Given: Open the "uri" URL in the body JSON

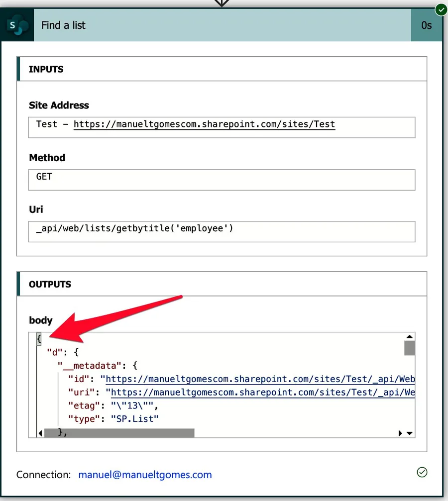Looking at the screenshot, I should (x=260, y=393).
